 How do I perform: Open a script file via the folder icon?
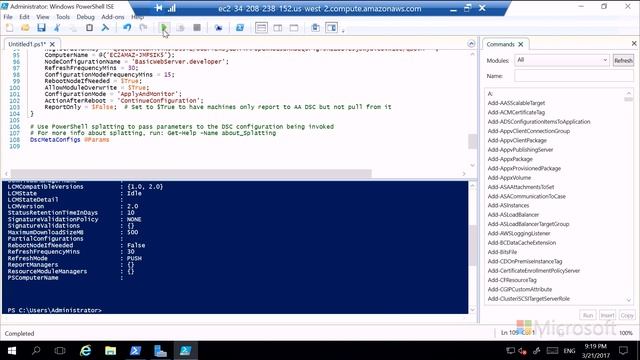click(x=25, y=28)
